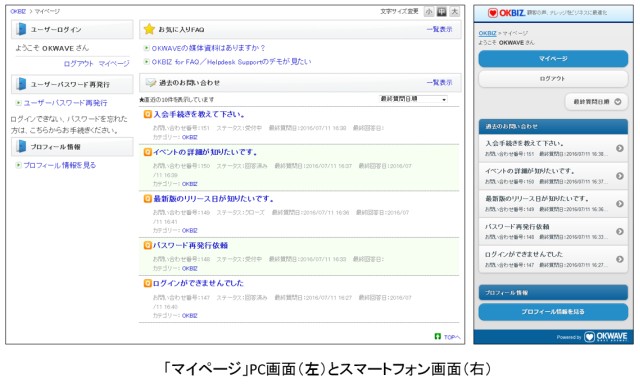Click the orange icon beside イベントの詳細が知りたいです。
This screenshot has height=384, width=640.
tap(147, 152)
